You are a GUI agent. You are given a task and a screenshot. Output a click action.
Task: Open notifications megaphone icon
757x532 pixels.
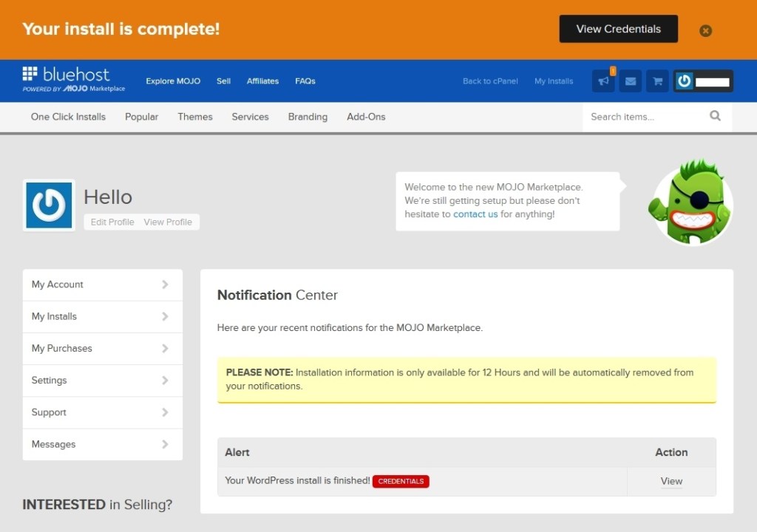pos(603,81)
